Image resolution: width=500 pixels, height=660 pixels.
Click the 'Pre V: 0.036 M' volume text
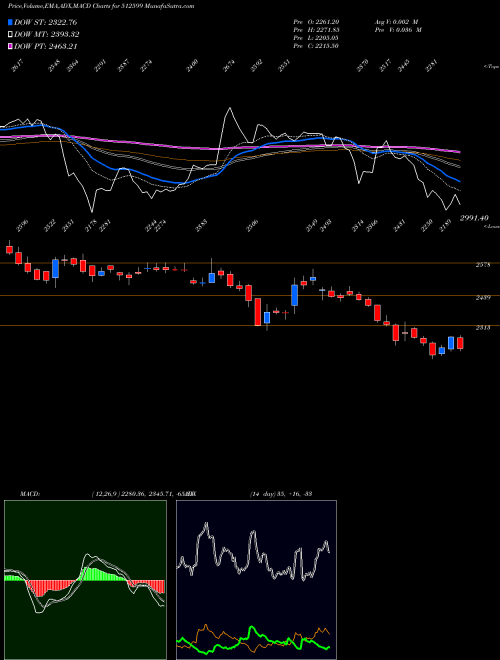[x=398, y=30]
